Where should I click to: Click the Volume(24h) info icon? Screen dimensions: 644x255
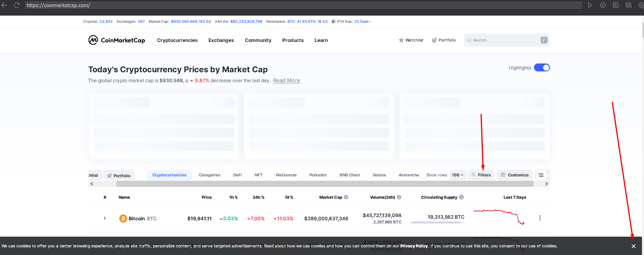point(399,197)
